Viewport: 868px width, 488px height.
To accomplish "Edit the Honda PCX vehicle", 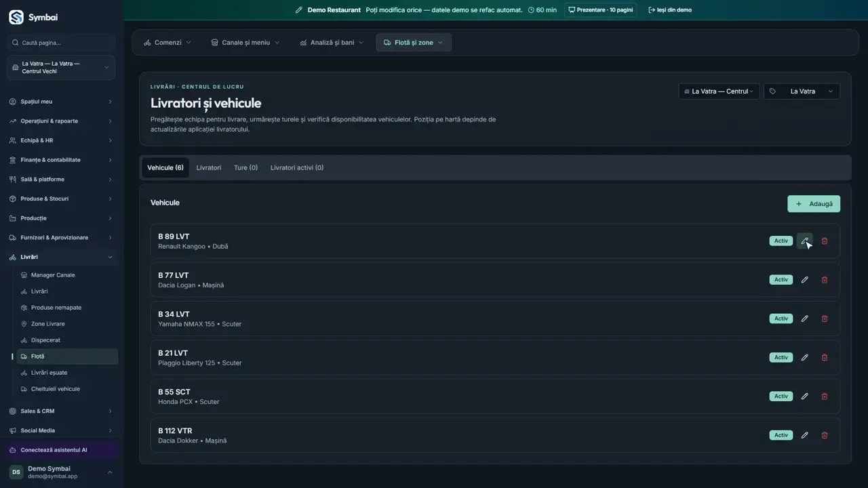I will [805, 396].
